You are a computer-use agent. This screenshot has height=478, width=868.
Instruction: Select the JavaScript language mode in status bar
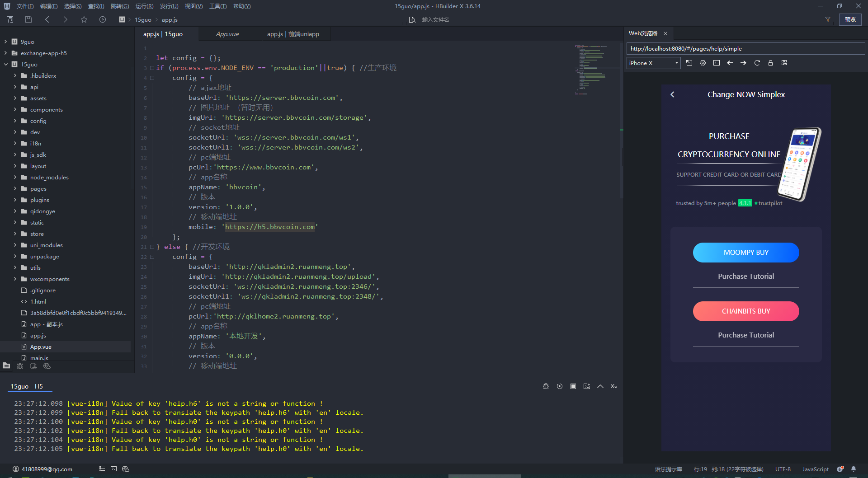(816, 469)
